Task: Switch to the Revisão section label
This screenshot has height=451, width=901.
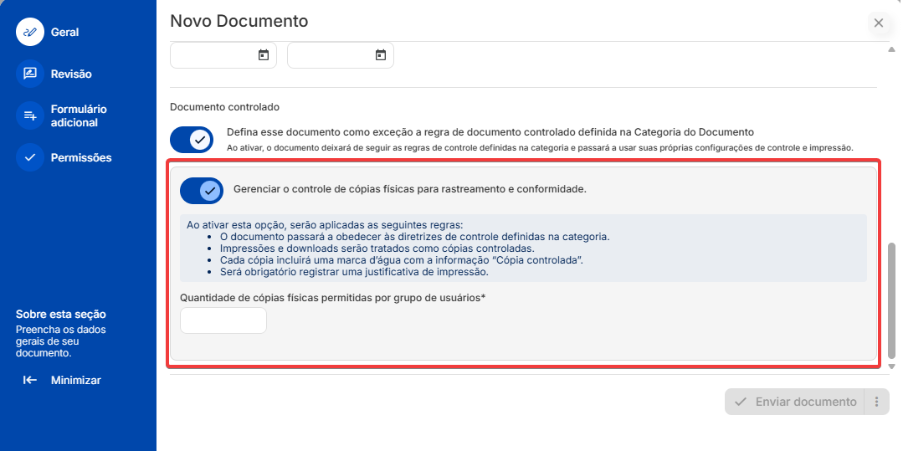Action: 71,73
